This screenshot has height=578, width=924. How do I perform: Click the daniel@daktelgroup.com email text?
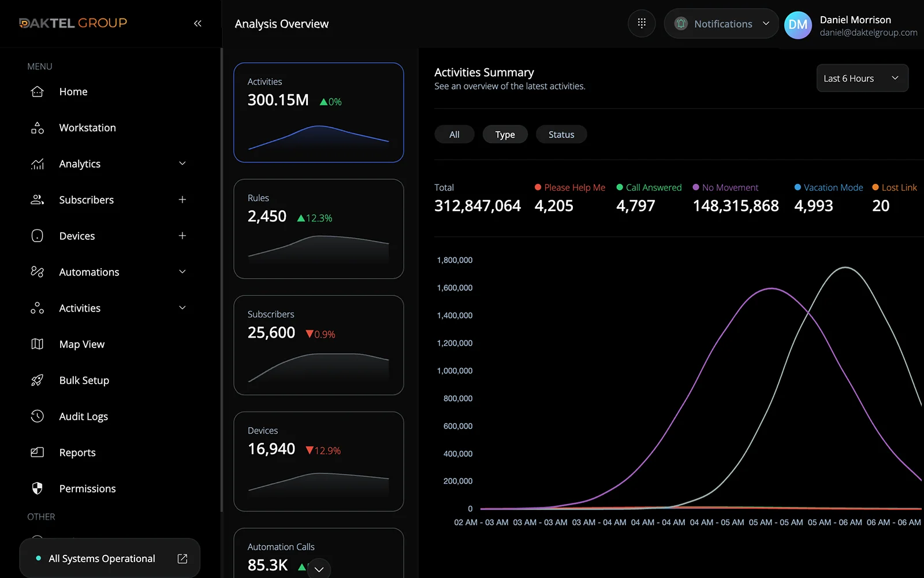pyautogui.click(x=869, y=32)
